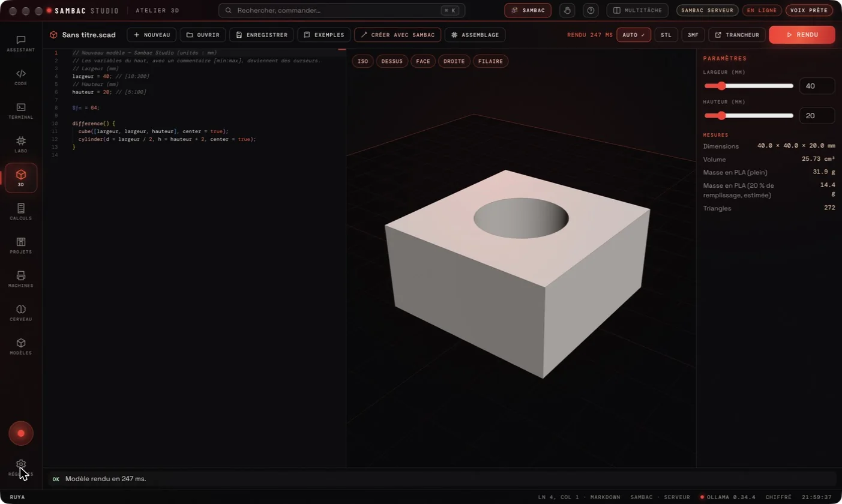Open the Projets section

tap(21, 245)
